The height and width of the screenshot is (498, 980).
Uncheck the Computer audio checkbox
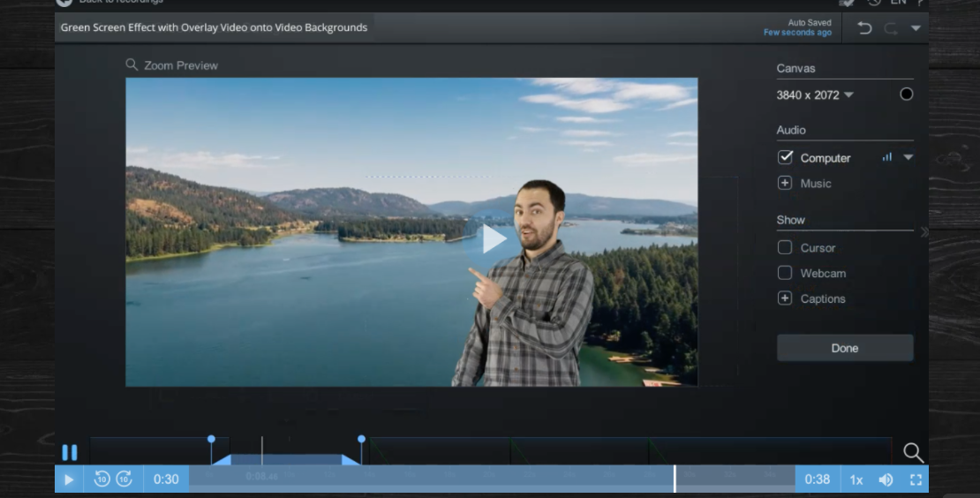point(785,157)
